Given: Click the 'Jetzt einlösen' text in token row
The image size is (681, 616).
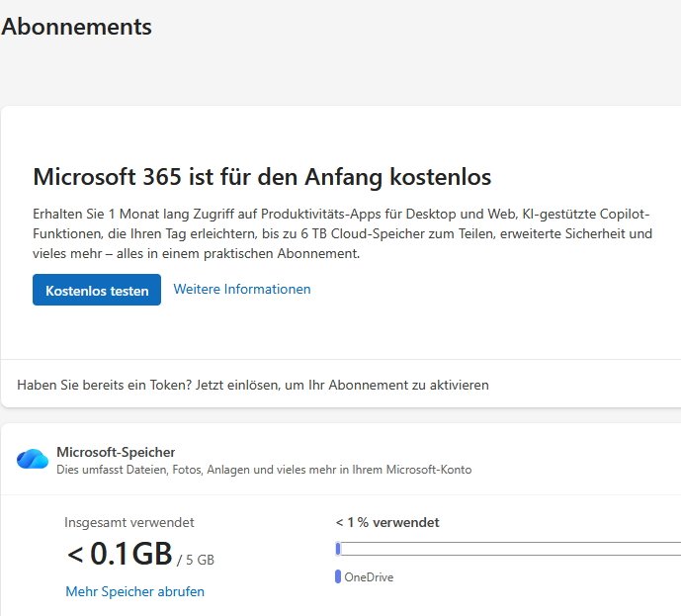Looking at the screenshot, I should pos(237,385).
